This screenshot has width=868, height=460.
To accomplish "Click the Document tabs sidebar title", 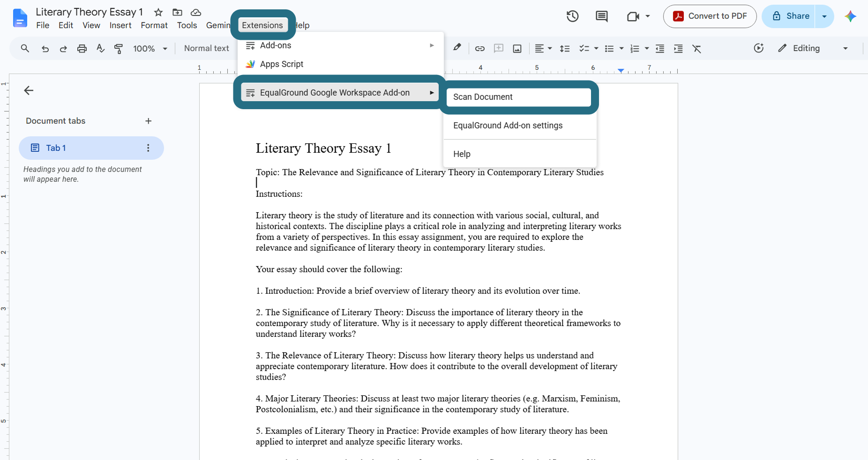I will click(56, 121).
